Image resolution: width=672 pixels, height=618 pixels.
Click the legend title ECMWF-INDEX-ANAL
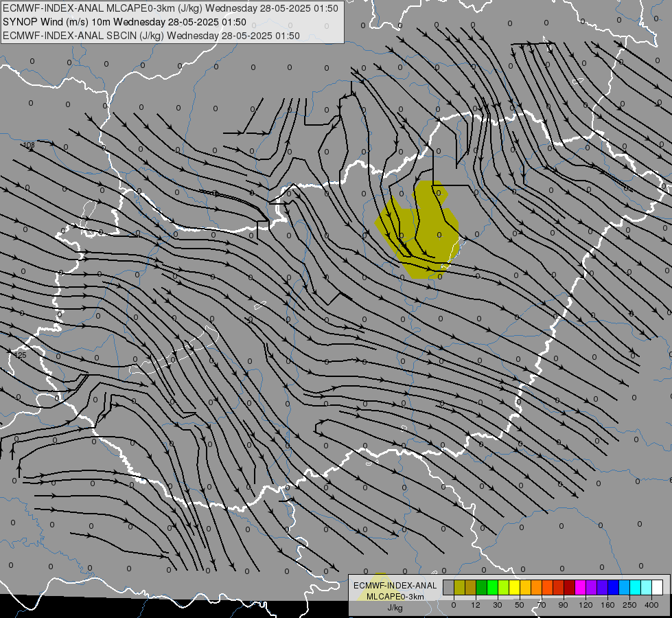pos(395,586)
